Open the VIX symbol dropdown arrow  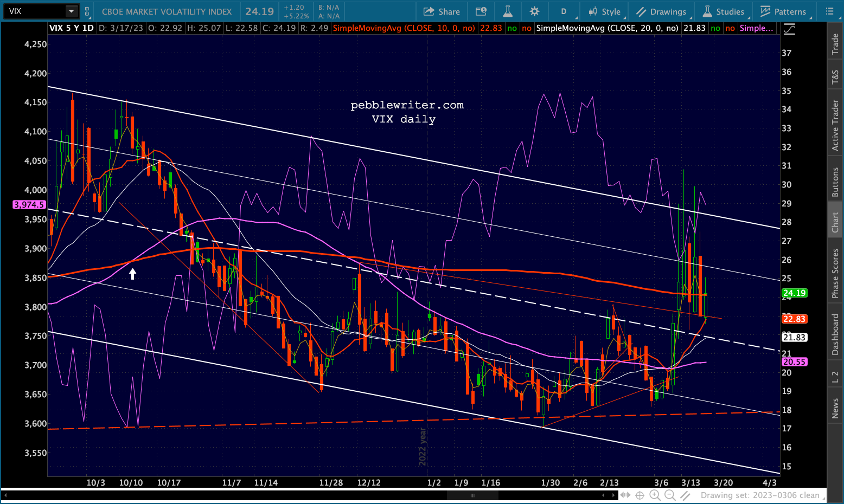(72, 11)
